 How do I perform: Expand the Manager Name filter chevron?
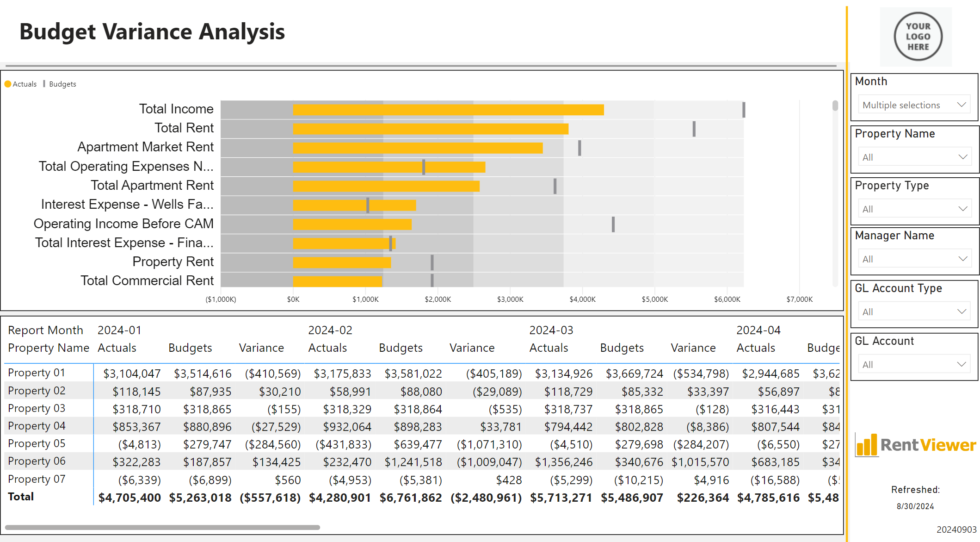(962, 259)
